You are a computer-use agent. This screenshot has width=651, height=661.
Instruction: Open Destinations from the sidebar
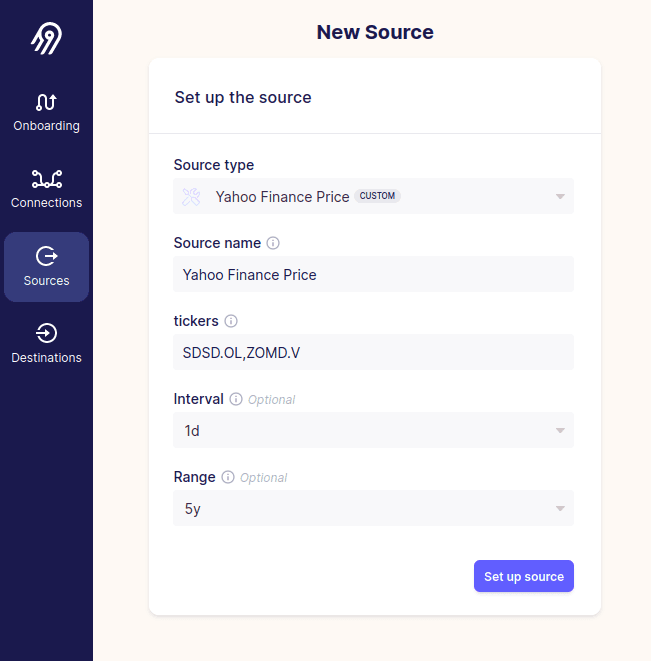coord(46,344)
